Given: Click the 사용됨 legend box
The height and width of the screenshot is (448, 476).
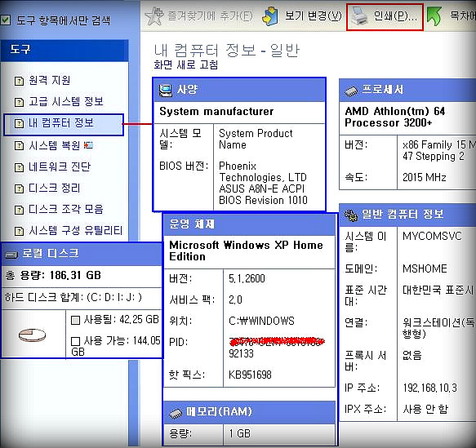Looking at the screenshot, I should point(75,320).
